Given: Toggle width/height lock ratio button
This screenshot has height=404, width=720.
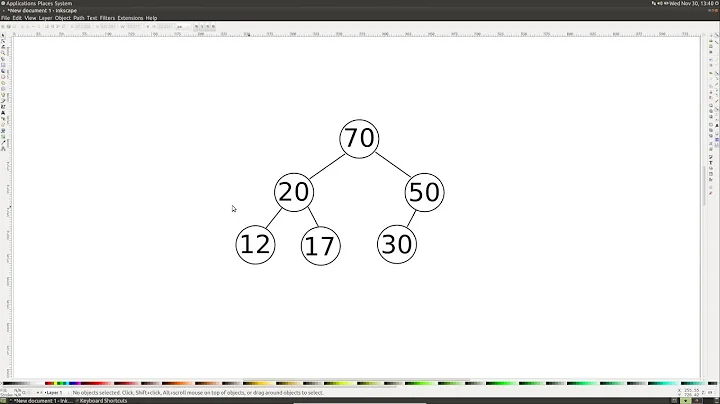Looking at the screenshot, I should click(x=147, y=27).
